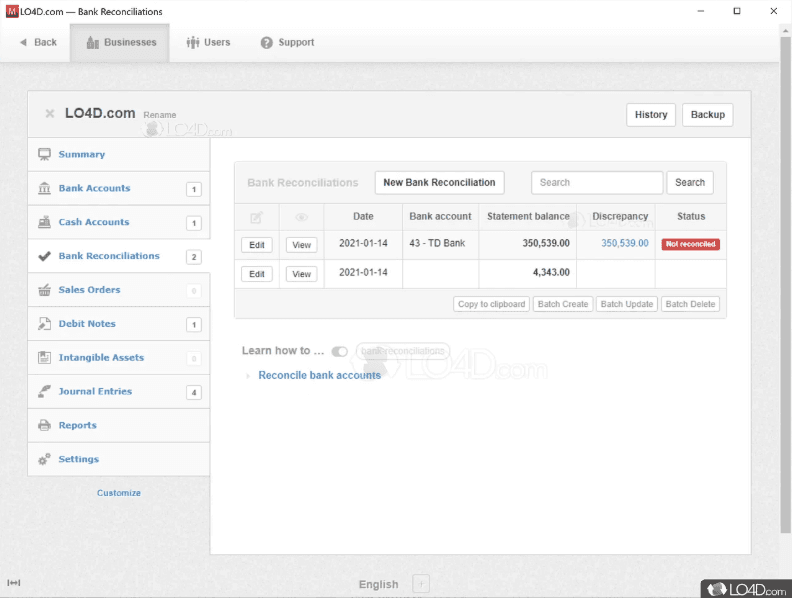The height and width of the screenshot is (599, 792).
Task: Expand arrow before Reconcile bank accounts
Action: (248, 376)
